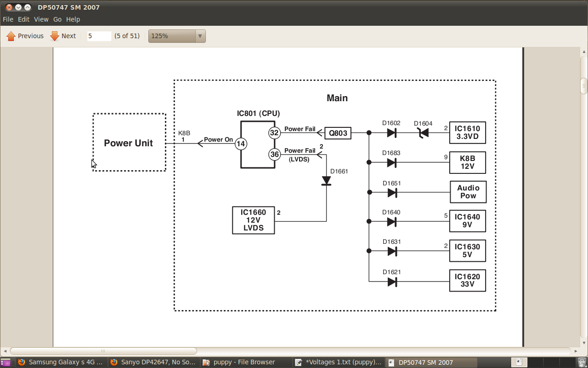The width and height of the screenshot is (588, 368).
Task: Click the 'IC1660 12V LVDS' block
Action: coord(254,220)
